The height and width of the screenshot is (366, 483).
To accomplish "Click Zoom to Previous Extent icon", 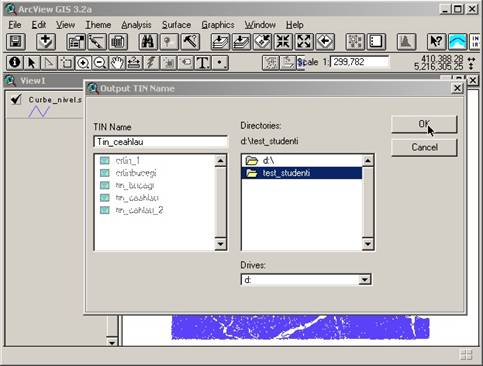I will click(325, 42).
